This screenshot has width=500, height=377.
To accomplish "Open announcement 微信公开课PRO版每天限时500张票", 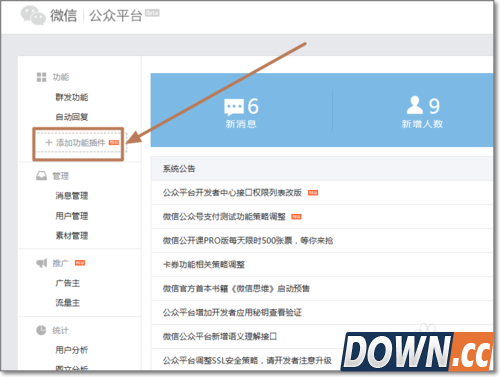I will coord(248,241).
